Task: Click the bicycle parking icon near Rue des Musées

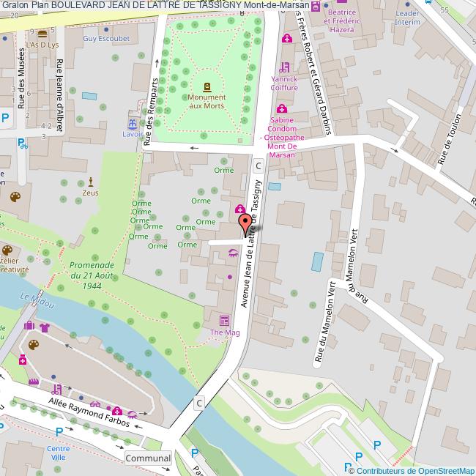Action: pyautogui.click(x=23, y=144)
